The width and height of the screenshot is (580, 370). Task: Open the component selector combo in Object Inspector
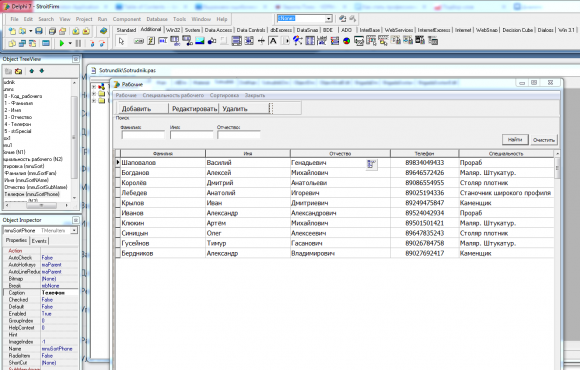point(74,231)
